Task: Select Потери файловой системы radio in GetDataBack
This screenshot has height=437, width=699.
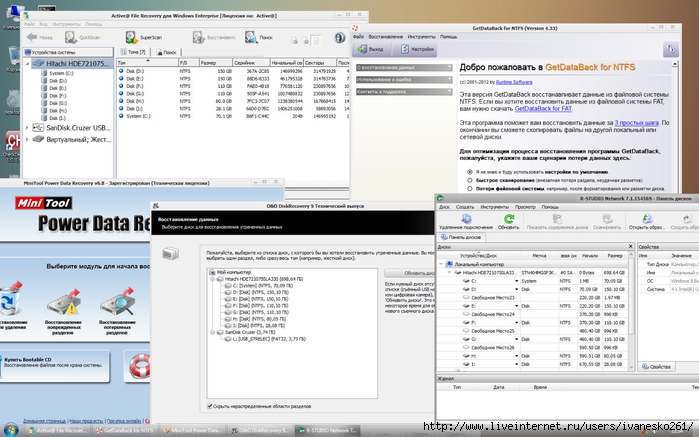Action: point(469,189)
